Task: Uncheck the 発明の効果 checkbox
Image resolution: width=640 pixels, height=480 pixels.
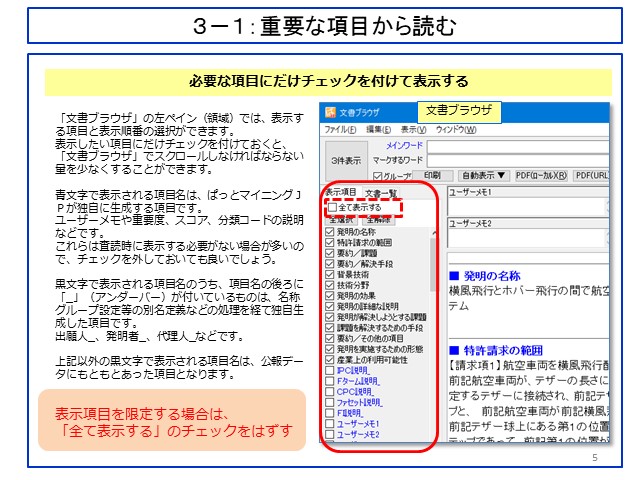Action: point(330,296)
